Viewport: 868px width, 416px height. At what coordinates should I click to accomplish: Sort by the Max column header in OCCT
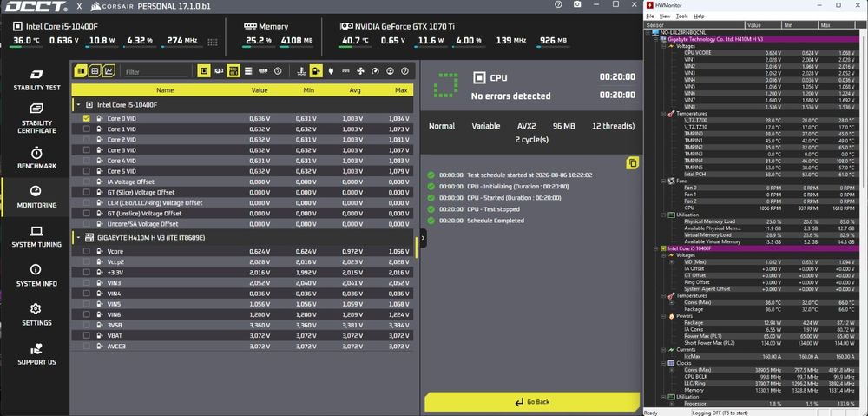(x=401, y=90)
